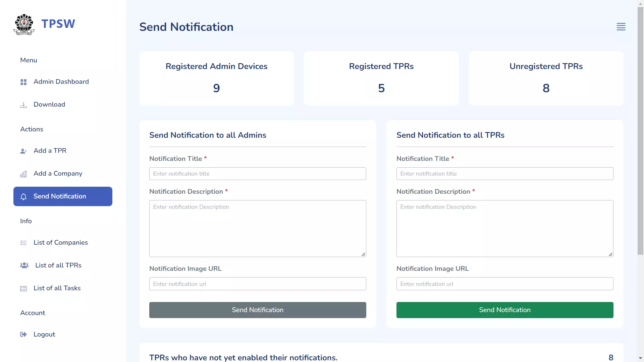Click the Add a TPR person icon
644x362 pixels.
click(x=23, y=151)
